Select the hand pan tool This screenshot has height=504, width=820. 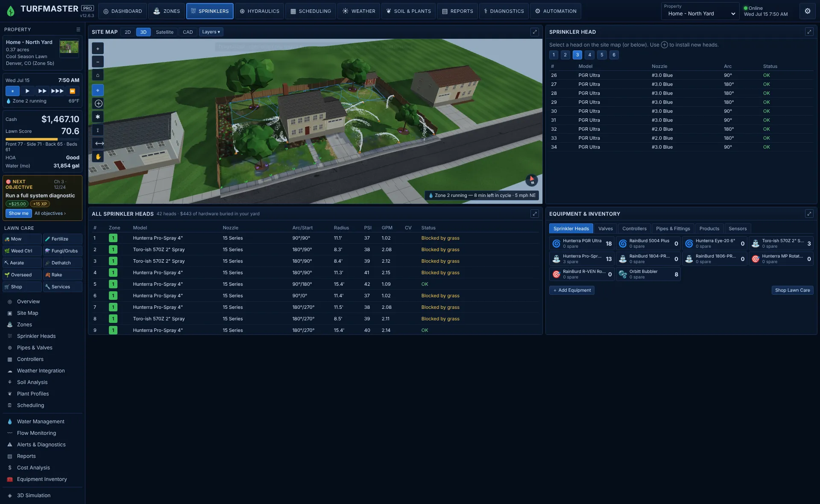(x=98, y=157)
